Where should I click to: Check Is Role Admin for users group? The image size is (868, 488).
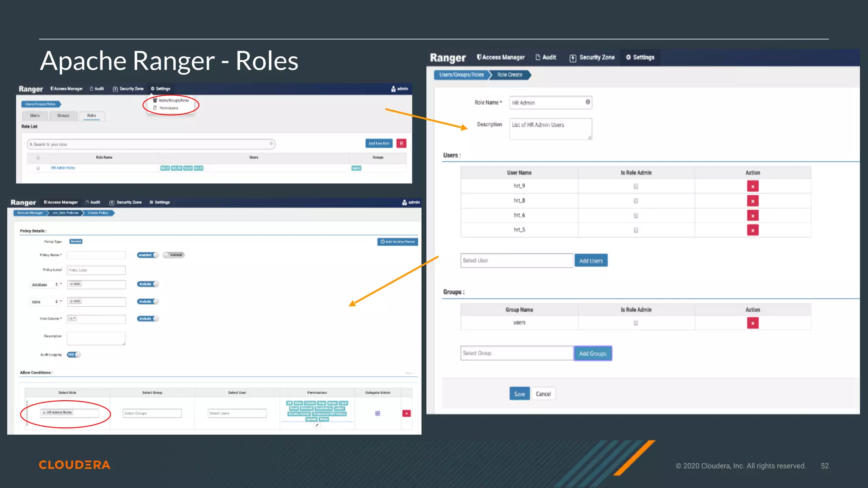(x=636, y=323)
